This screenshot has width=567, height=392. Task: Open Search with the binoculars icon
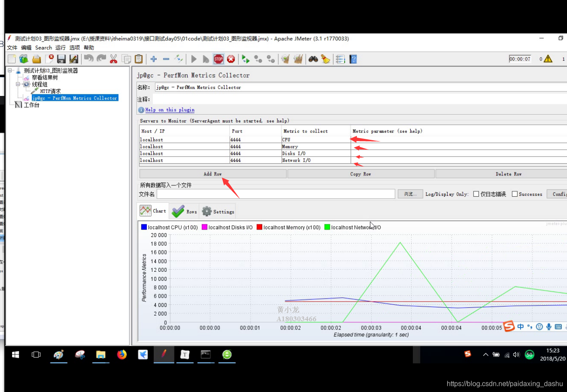point(313,59)
